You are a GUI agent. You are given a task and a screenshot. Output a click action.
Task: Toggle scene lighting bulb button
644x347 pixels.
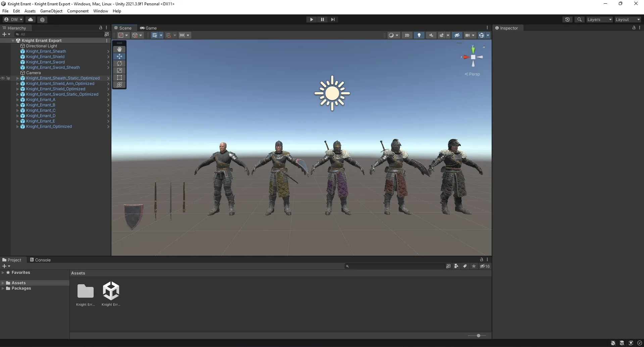(x=419, y=35)
